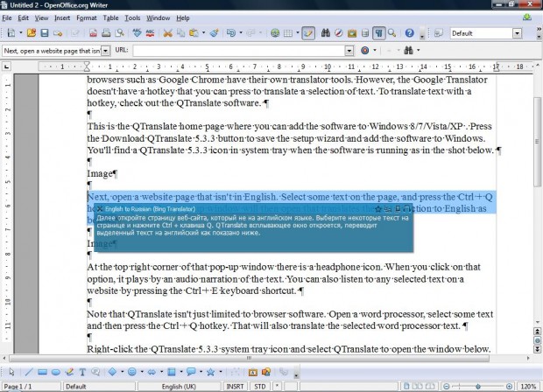Screen dimensions: 543x392
Task: Open the Default paragraph style dropdown
Action: [x=517, y=33]
